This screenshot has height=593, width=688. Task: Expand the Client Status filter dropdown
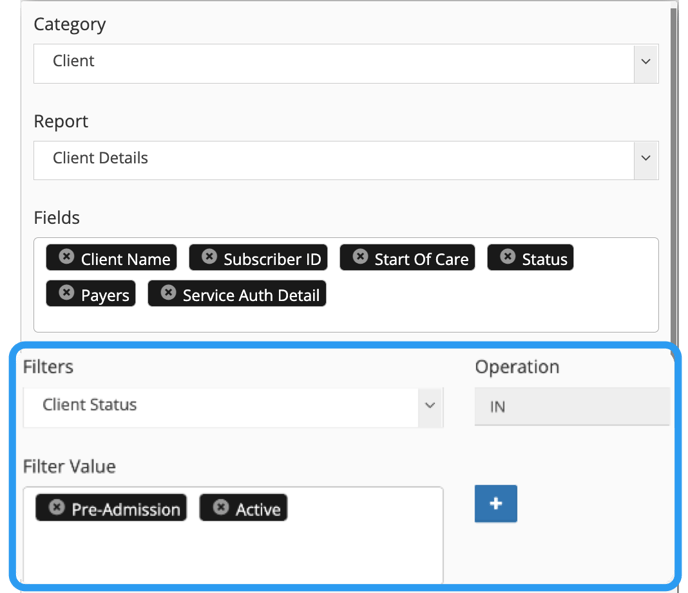click(x=430, y=406)
